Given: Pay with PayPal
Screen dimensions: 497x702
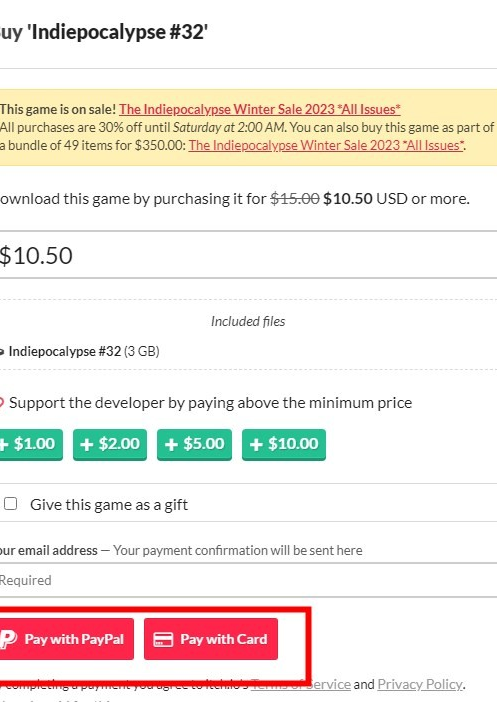Looking at the screenshot, I should [x=66, y=639].
